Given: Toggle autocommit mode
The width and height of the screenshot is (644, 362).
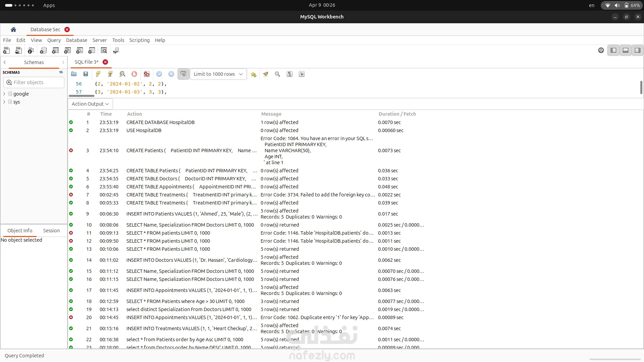Looking at the screenshot, I should 183,74.
